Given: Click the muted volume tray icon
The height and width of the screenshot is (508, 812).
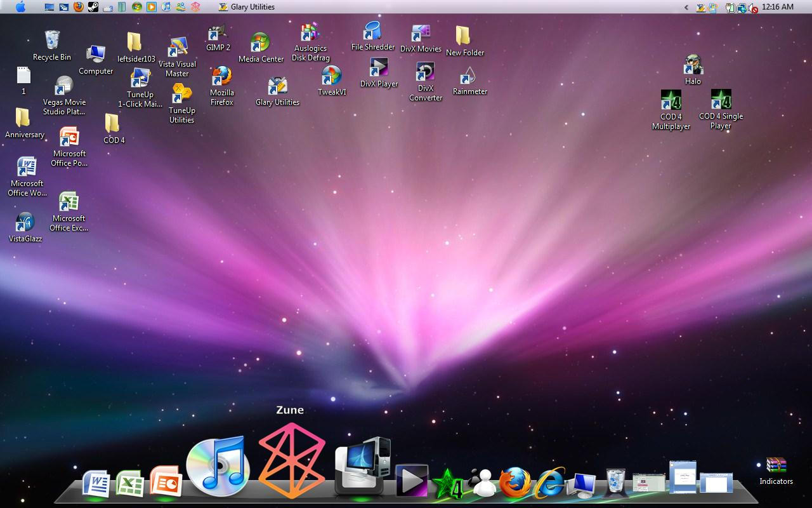Looking at the screenshot, I should (x=753, y=8).
